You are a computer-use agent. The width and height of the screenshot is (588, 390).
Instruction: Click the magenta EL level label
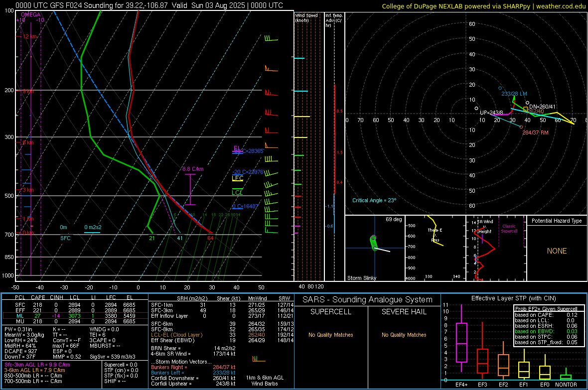tap(237, 148)
